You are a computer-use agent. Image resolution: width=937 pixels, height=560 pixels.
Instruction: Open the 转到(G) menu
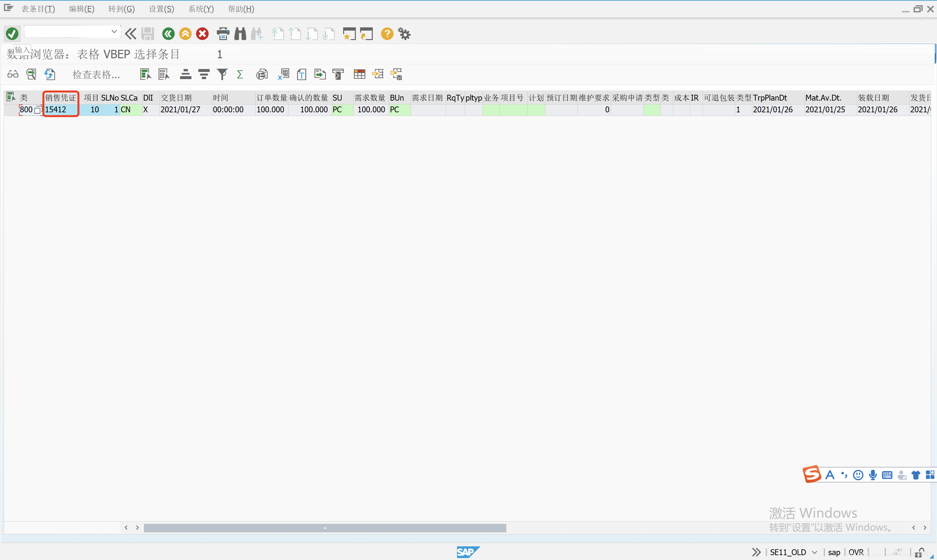[x=121, y=9]
